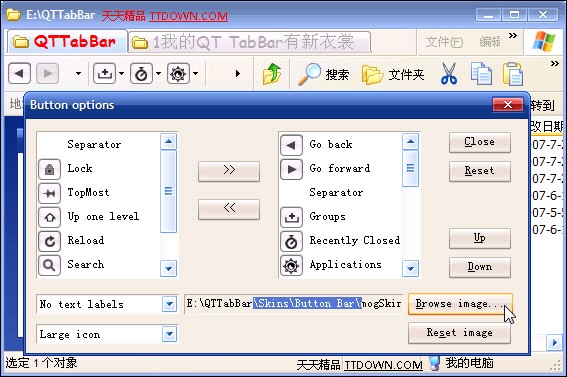Open the Applications toolbar dropdown arrow
Image resolution: width=567 pixels, height=377 pixels.
coord(195,74)
